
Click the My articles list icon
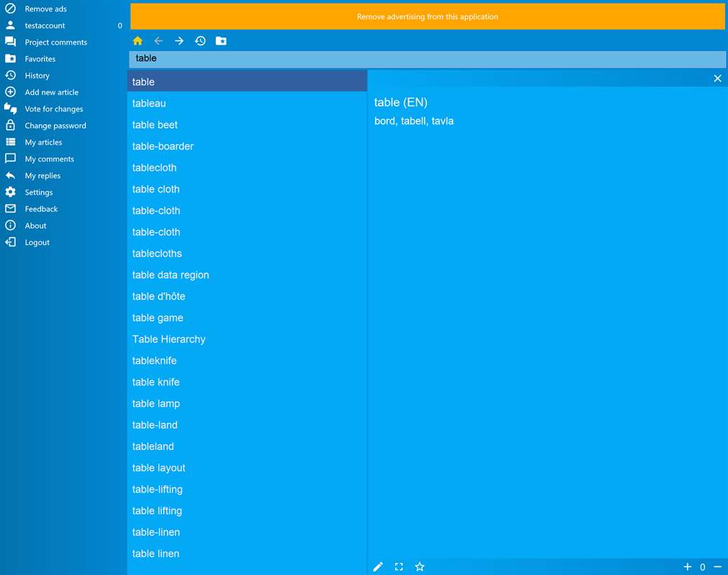click(x=10, y=142)
